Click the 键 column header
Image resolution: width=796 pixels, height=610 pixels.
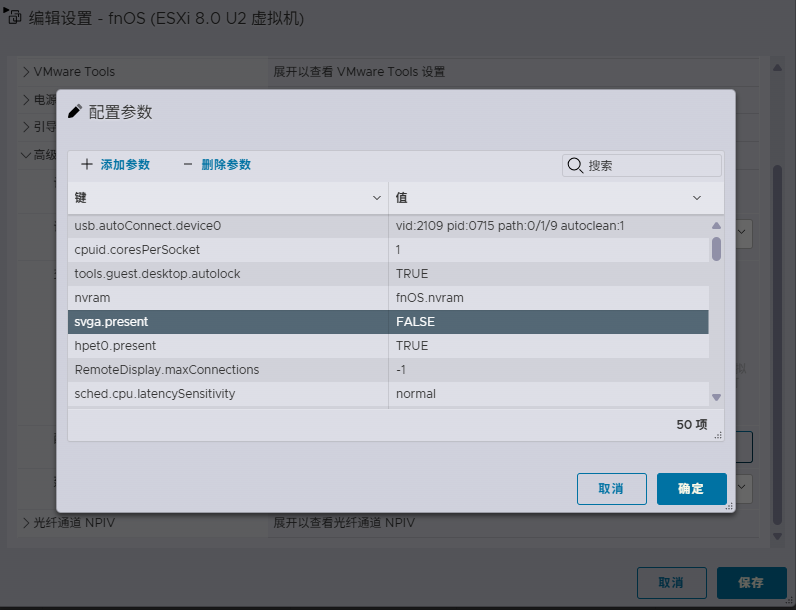(x=228, y=198)
